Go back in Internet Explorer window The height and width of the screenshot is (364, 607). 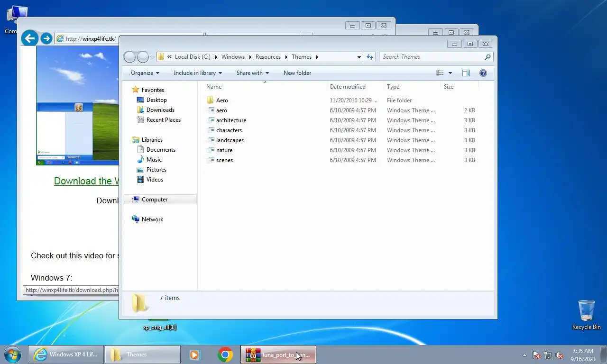tap(30, 38)
